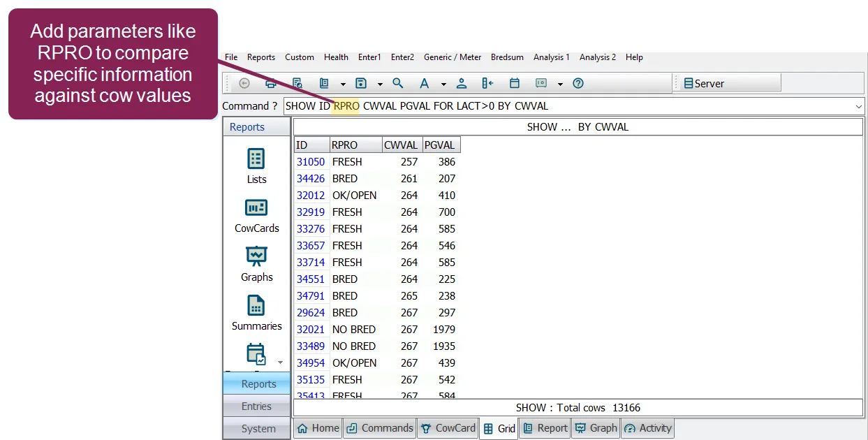The image size is (868, 440).
Task: Open the Enter2 menu
Action: (402, 57)
